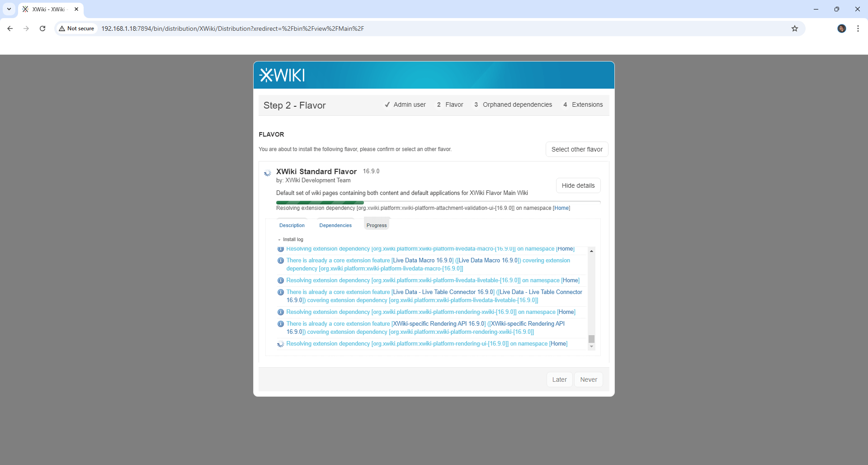Click the install log scrollbar up arrow

591,251
